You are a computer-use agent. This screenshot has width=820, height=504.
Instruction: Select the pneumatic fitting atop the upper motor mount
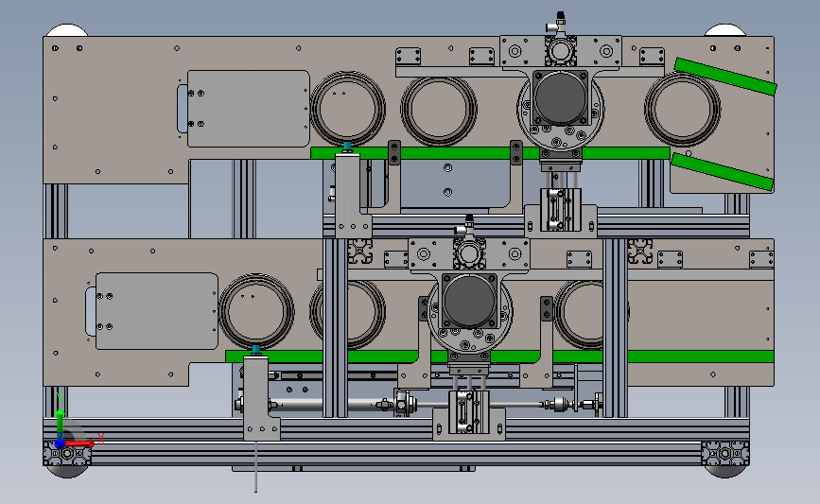557,22
